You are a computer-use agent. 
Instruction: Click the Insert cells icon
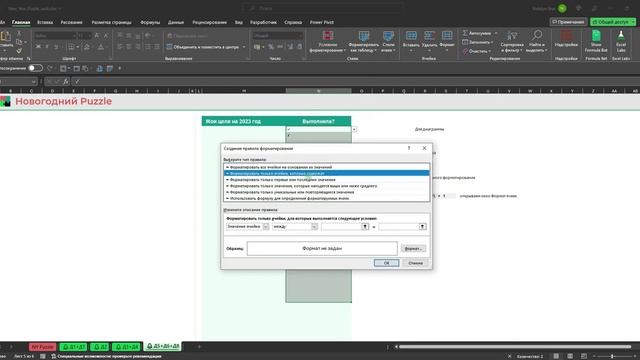point(411,36)
